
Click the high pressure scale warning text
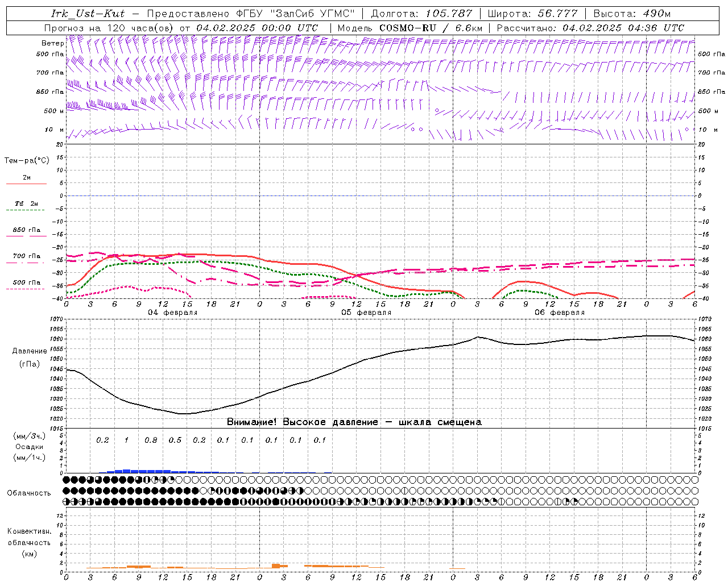tap(354, 422)
